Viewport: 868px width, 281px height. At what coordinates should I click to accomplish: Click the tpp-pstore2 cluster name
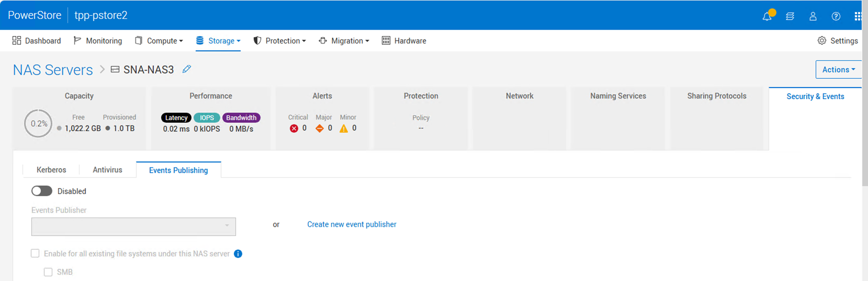point(101,15)
